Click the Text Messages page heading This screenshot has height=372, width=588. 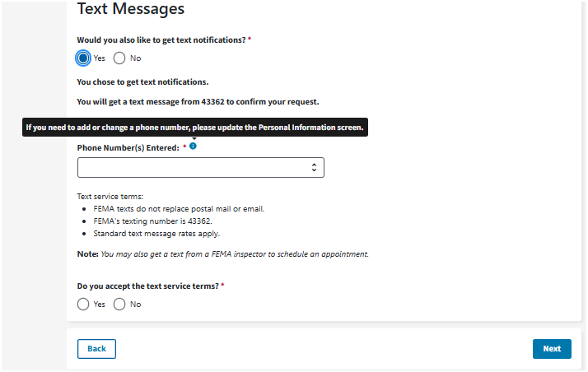[131, 10]
